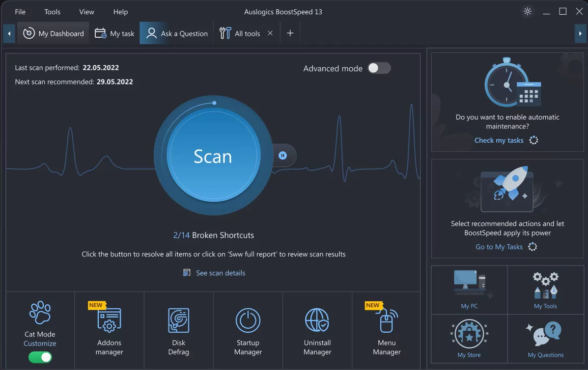Click NEW badge on Addons manager
Image resolution: width=588 pixels, height=370 pixels.
point(97,305)
